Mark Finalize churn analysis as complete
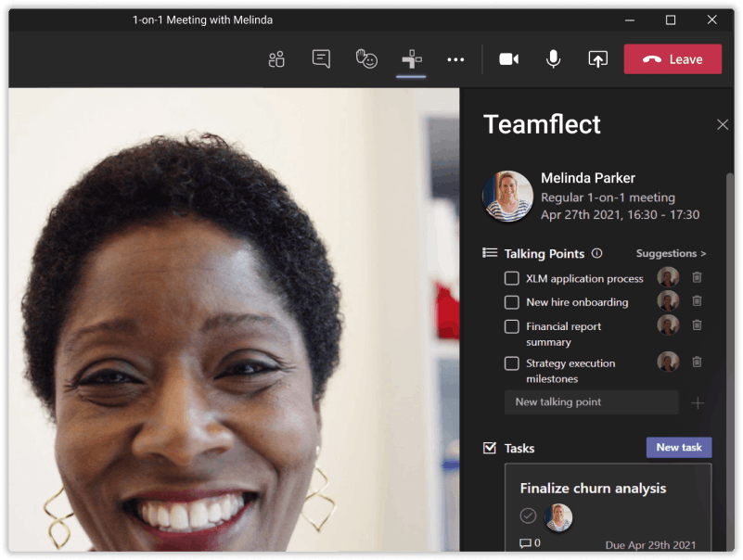 [528, 515]
